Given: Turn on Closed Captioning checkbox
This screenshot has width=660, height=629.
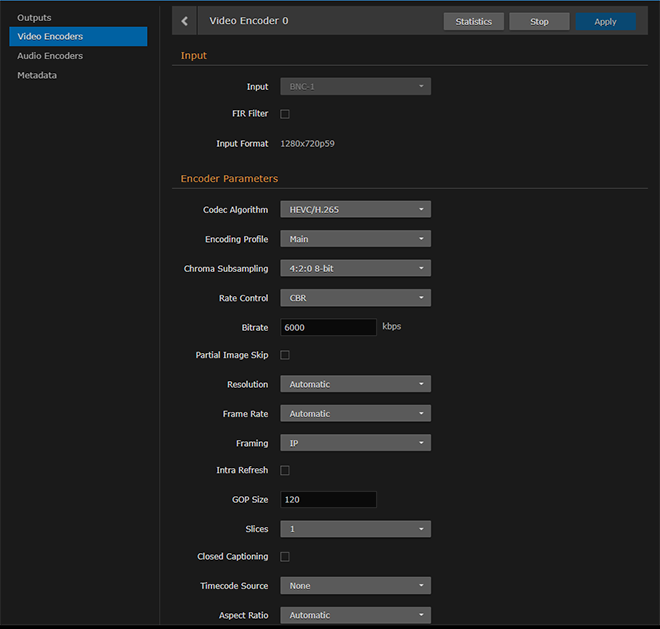Looking at the screenshot, I should click(x=285, y=557).
